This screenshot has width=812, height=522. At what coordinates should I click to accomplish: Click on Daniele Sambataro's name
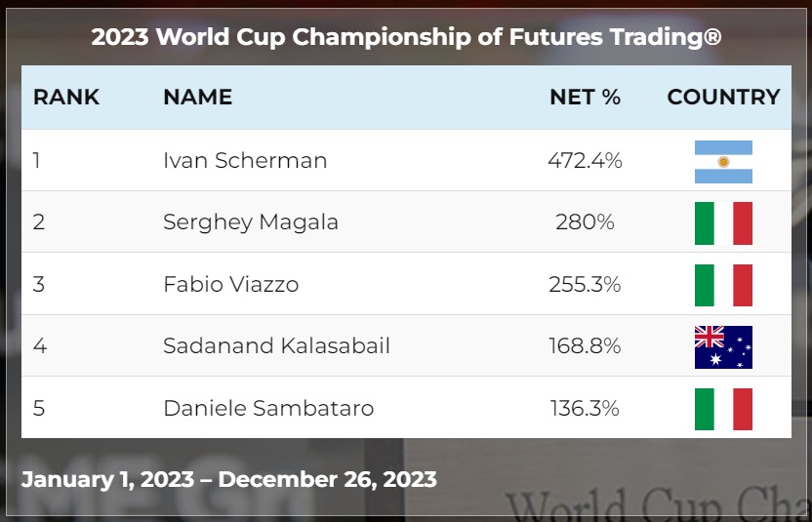[268, 408]
